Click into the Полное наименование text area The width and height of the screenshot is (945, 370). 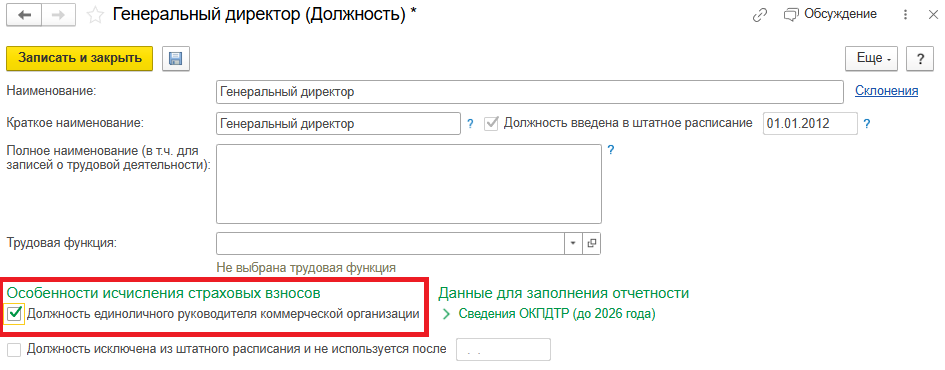[409, 184]
